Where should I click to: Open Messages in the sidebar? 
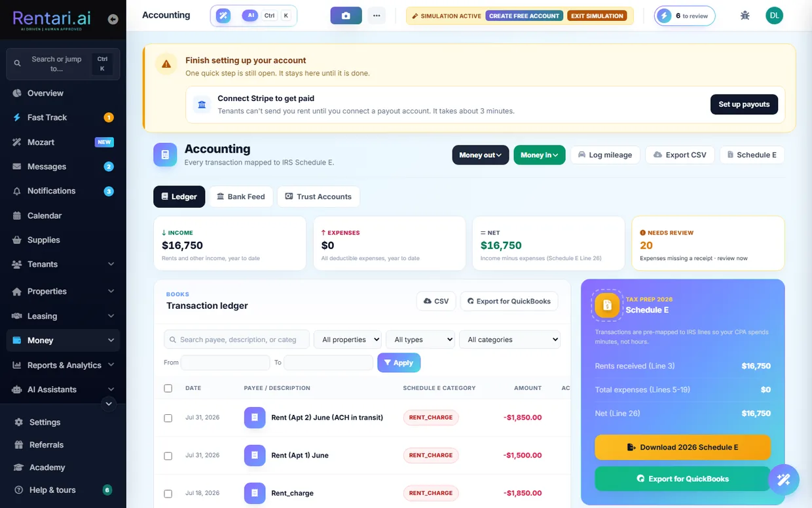[x=63, y=166]
